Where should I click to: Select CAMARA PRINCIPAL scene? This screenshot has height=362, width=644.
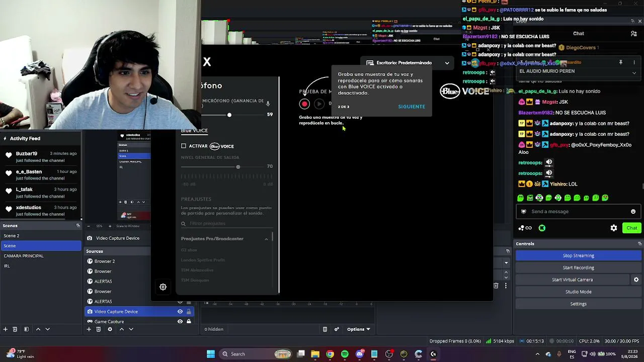[41, 256]
